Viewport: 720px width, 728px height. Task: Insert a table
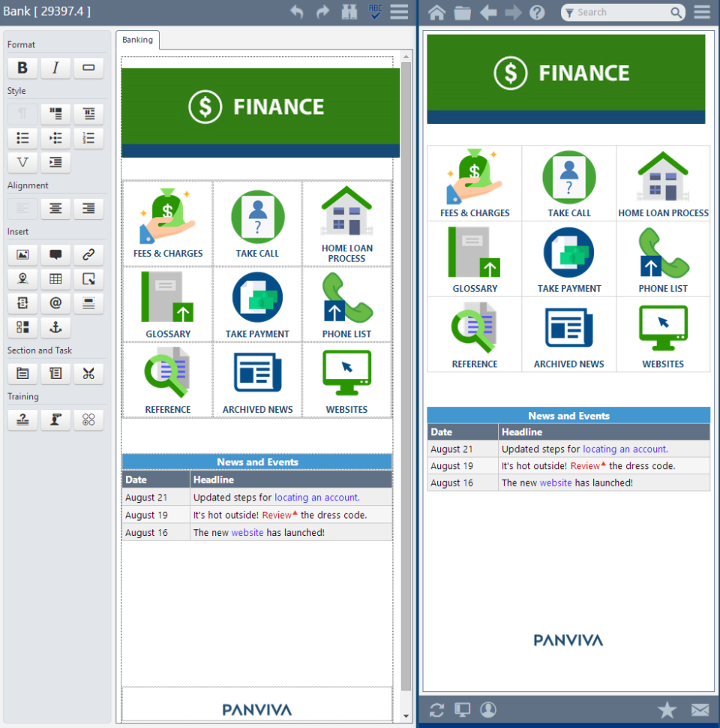(x=55, y=278)
